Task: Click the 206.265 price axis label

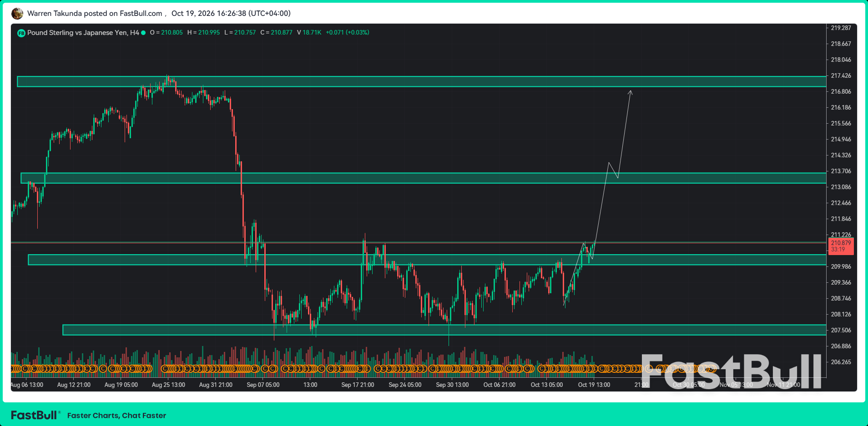Action: pyautogui.click(x=841, y=362)
